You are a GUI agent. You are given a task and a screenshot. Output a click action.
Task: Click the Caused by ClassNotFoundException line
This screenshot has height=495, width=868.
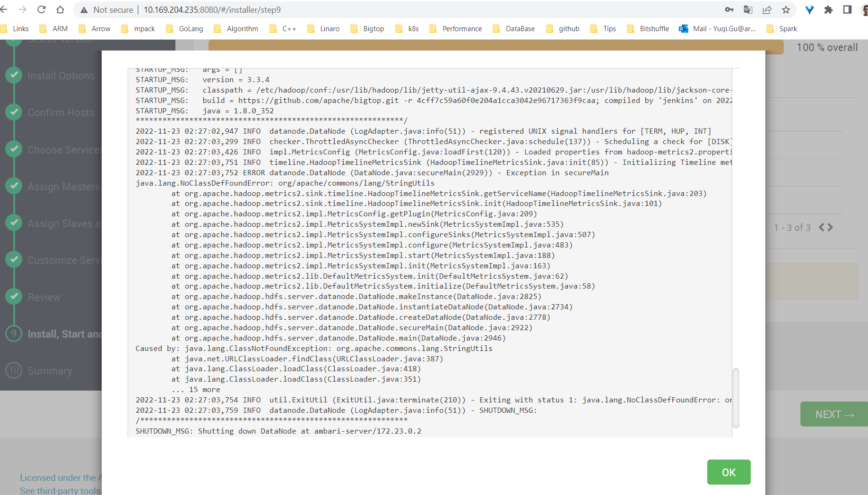[314, 349]
